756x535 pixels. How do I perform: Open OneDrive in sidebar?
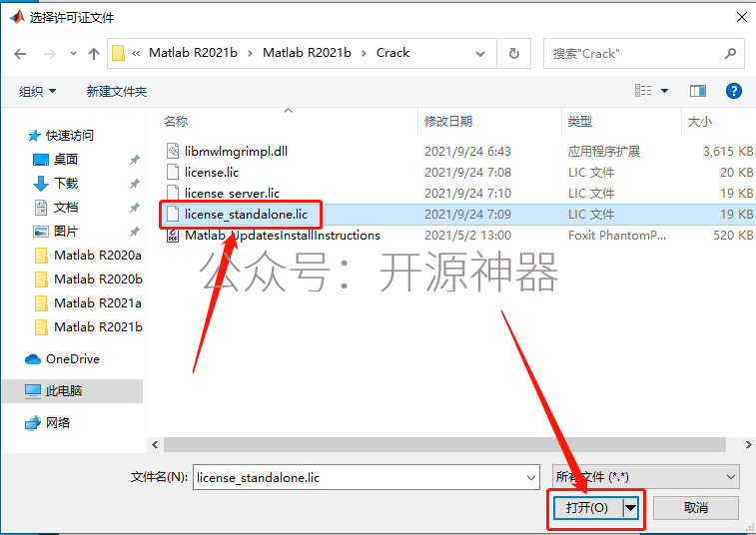tap(73, 359)
